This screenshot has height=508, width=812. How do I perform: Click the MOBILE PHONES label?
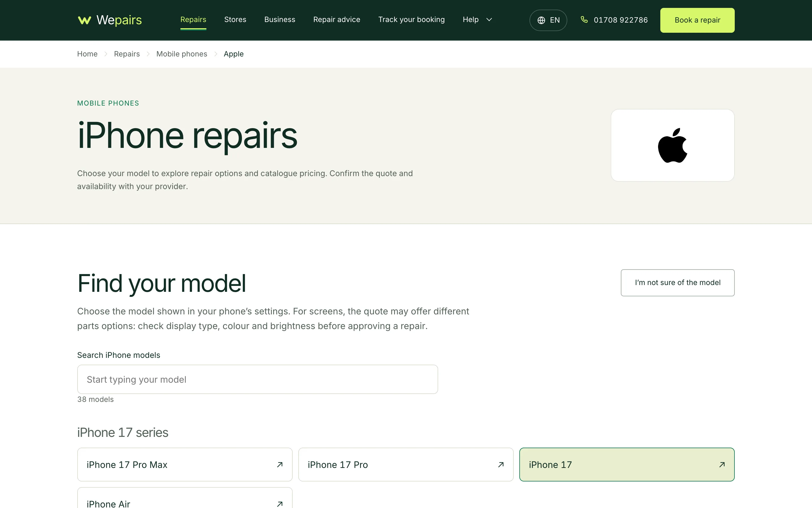click(108, 103)
